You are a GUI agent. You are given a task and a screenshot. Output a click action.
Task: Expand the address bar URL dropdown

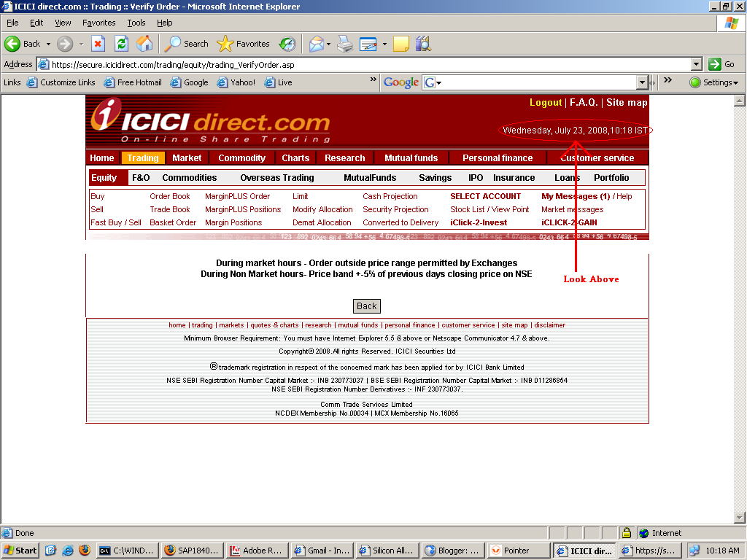(x=697, y=64)
